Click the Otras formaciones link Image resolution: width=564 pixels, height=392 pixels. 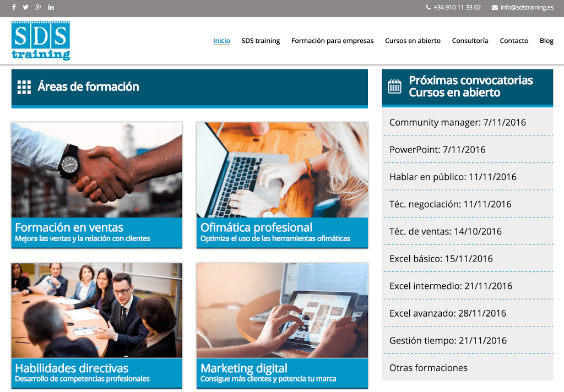pyautogui.click(x=428, y=368)
